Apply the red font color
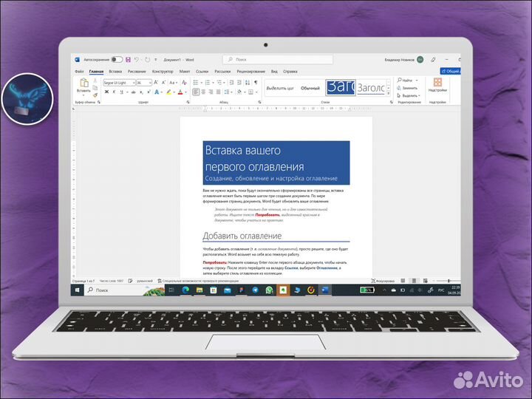Viewport: 532px width, 399px height. click(x=180, y=92)
